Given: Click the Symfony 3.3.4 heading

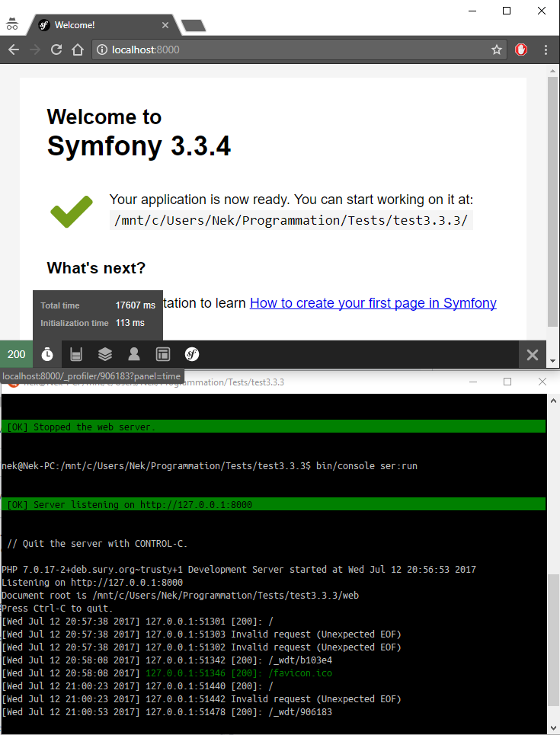Looking at the screenshot, I should (139, 145).
